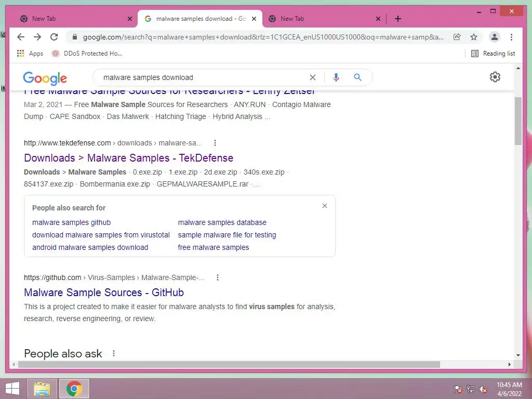Screen dimensions: 532x399
Task: Switch to the first New Tab
Action: 74,19
